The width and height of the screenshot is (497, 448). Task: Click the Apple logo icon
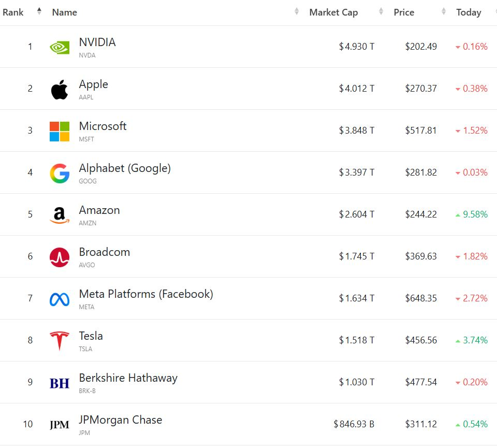(x=60, y=90)
